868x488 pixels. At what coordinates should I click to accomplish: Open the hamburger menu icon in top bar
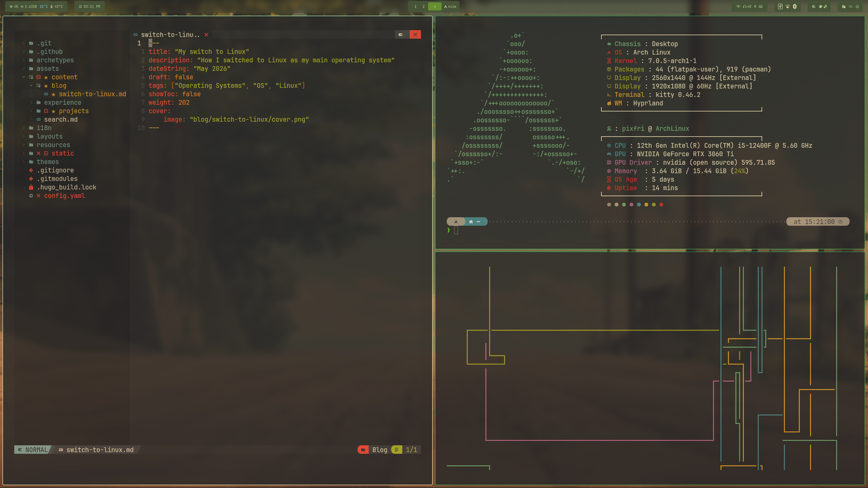pyautogui.click(x=851, y=6)
